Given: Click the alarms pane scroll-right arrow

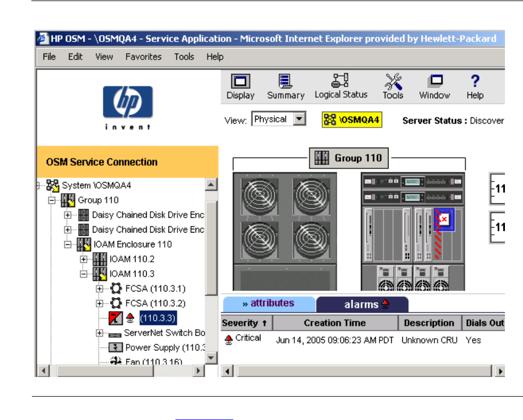Looking at the screenshot, I should pyautogui.click(x=499, y=371).
